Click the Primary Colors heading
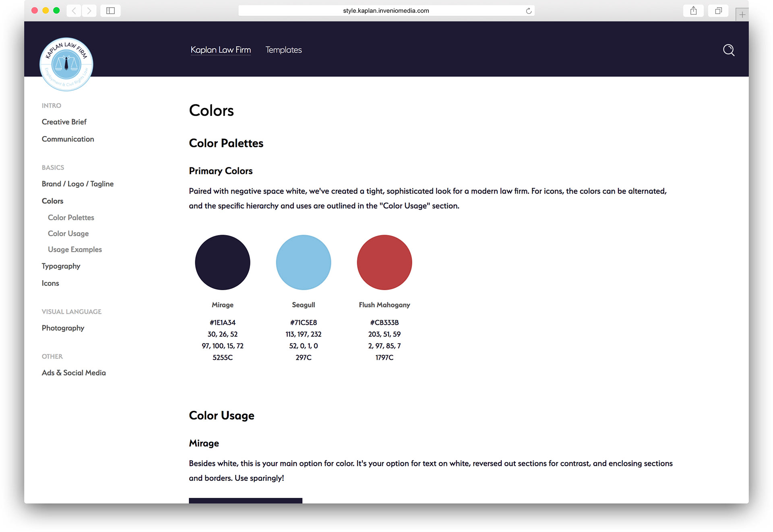This screenshot has width=773, height=532. coord(221,171)
